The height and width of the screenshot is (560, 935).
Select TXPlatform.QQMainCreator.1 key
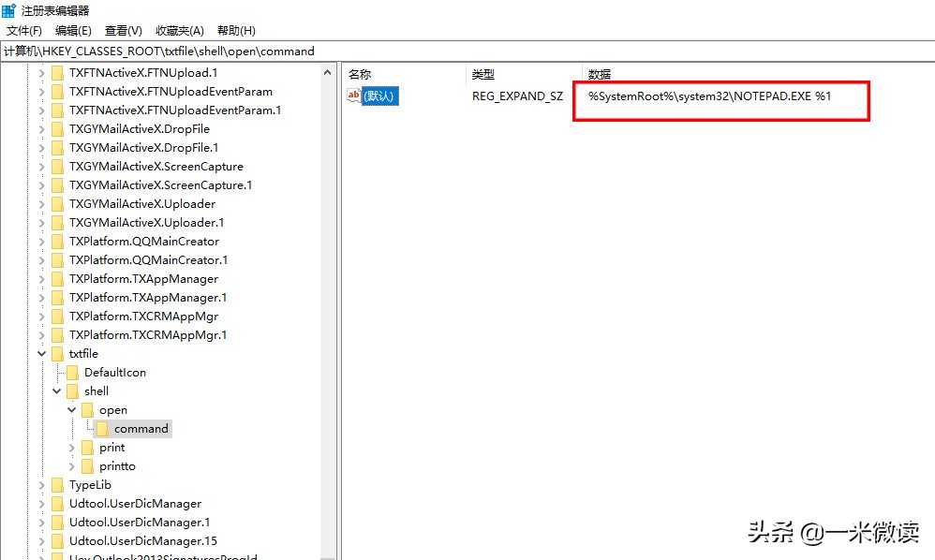pos(148,260)
